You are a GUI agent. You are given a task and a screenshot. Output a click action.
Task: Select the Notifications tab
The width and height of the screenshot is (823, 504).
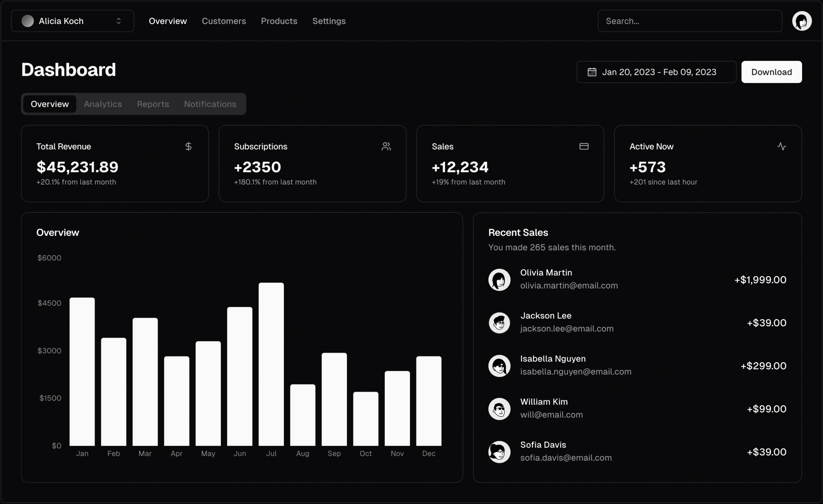point(210,104)
